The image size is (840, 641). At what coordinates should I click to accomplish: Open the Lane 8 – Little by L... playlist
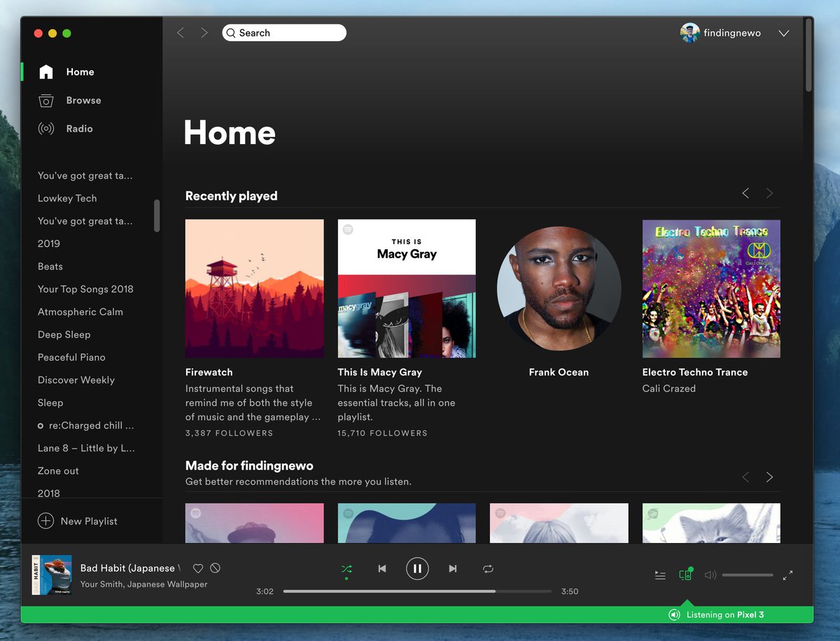tap(86, 448)
